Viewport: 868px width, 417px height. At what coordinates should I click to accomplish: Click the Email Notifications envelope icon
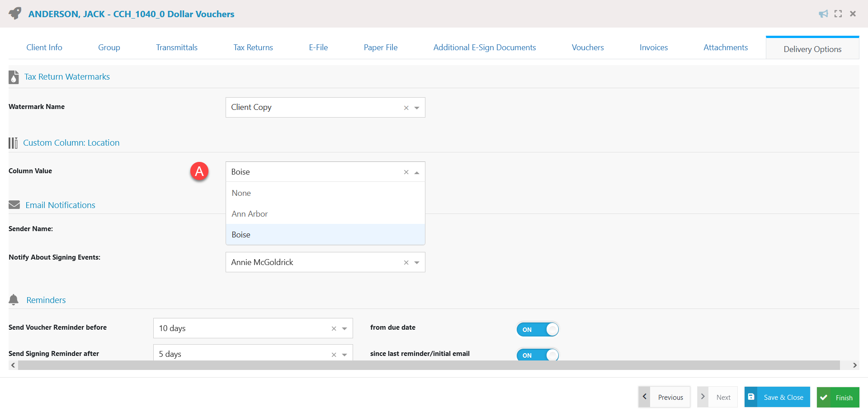[x=14, y=204]
